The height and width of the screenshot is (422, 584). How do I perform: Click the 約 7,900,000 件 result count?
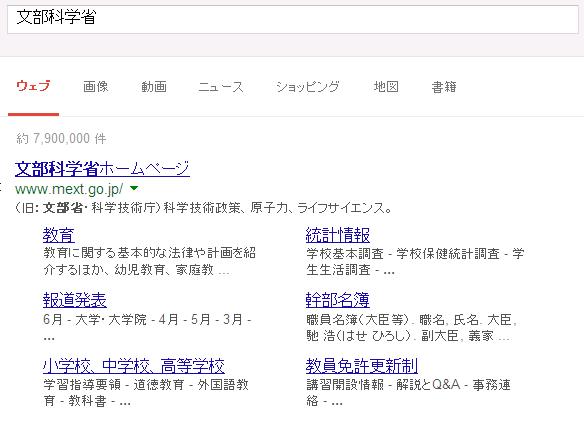click(x=61, y=139)
